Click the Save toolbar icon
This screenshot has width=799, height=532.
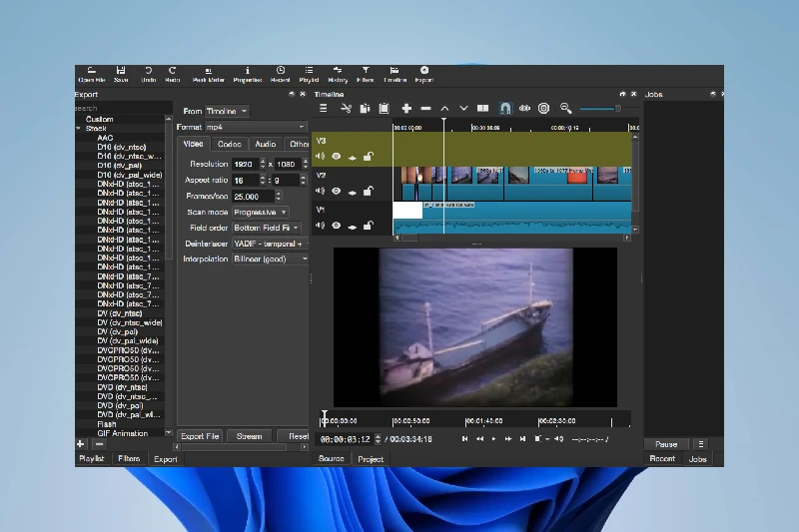pos(121,74)
